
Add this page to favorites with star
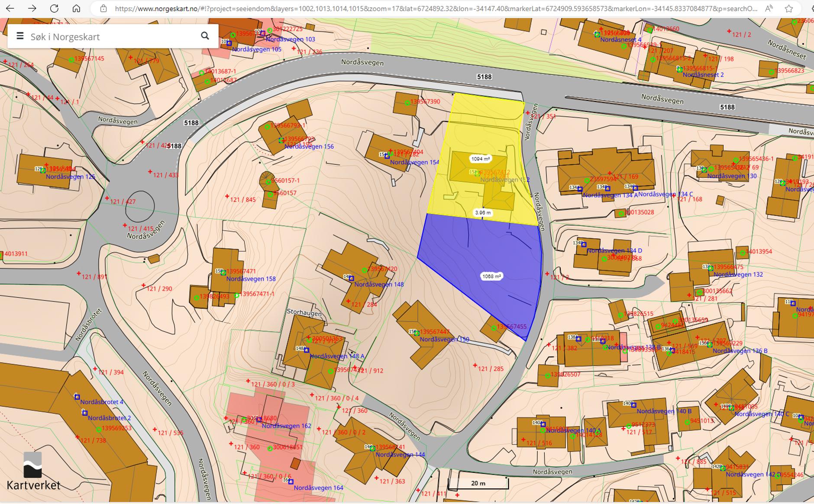pos(789,8)
